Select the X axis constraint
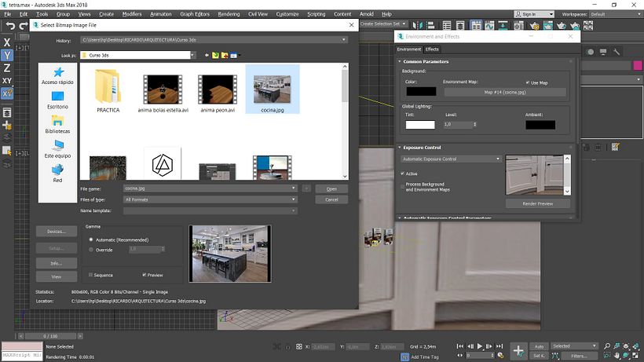 [x=7, y=42]
